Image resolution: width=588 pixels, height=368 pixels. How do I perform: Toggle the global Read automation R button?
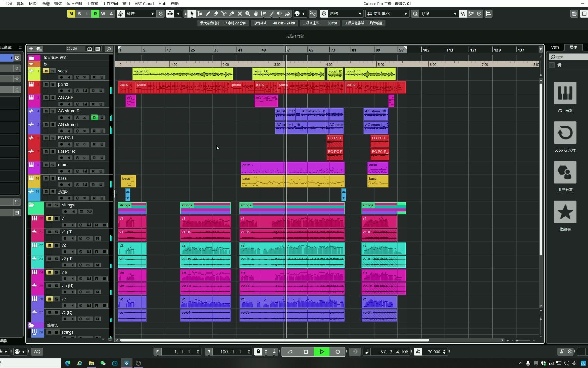(x=95, y=14)
